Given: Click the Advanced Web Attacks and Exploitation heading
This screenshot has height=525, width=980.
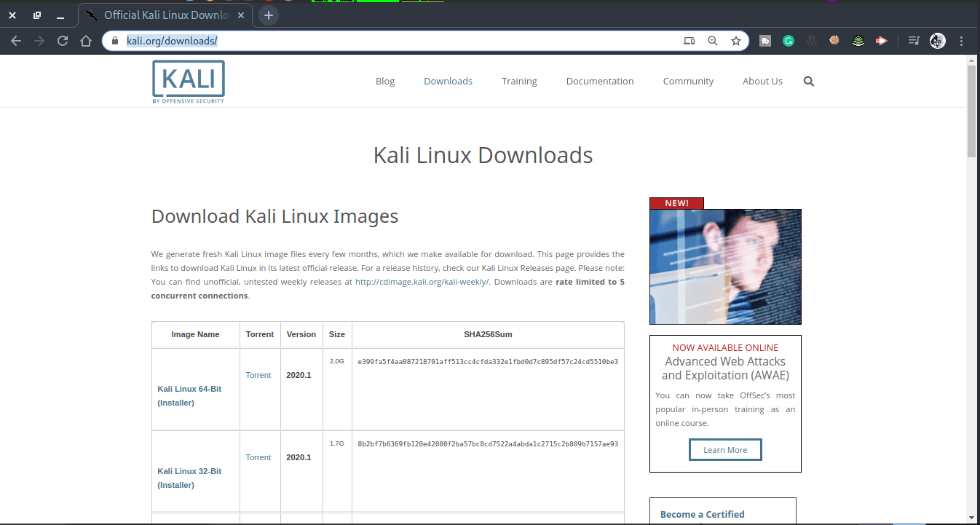Looking at the screenshot, I should (x=725, y=368).
